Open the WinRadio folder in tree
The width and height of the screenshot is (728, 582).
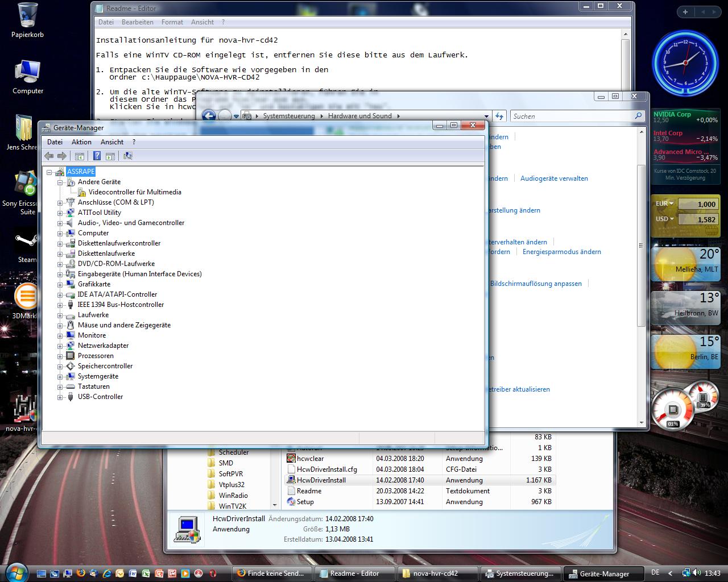pos(233,496)
